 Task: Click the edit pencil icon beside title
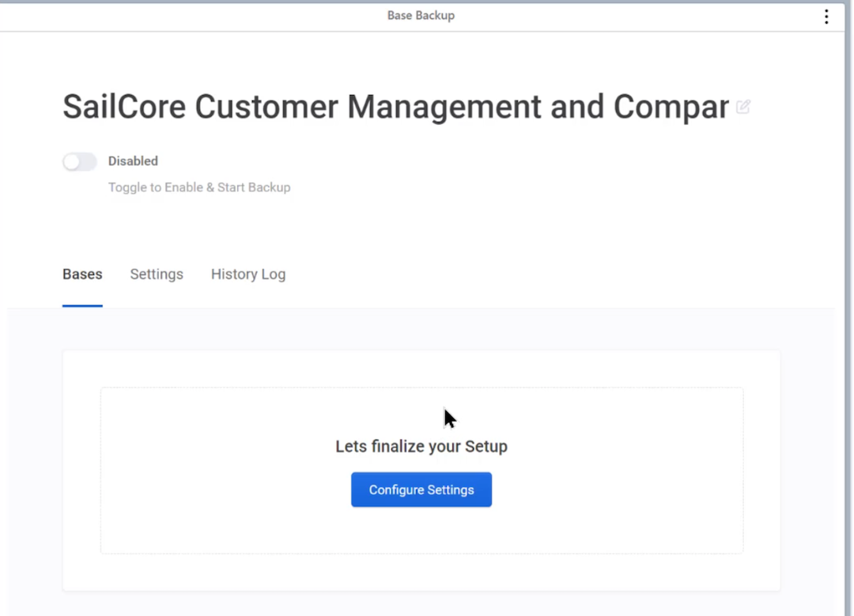743,106
